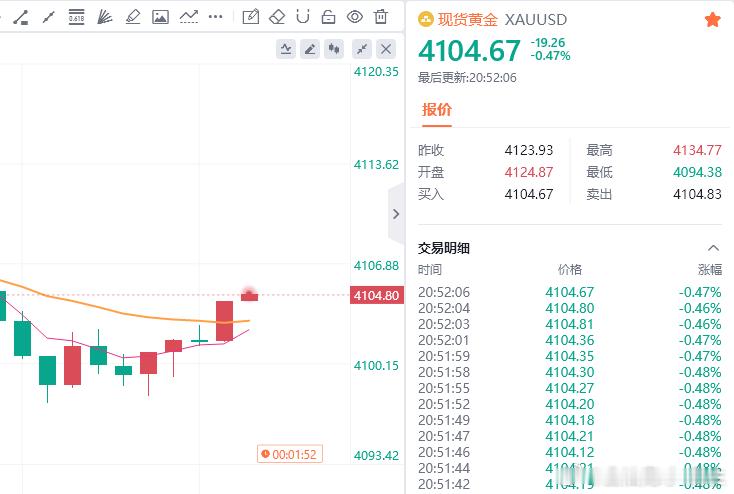Screen dimensions: 734x494
Task: Close the chart panel with X button
Action: pyautogui.click(x=386, y=49)
